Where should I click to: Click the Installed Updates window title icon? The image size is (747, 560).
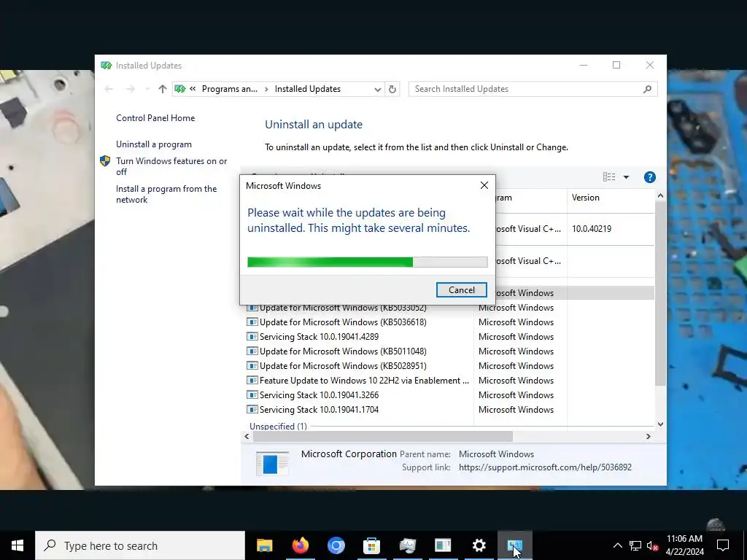[106, 65]
